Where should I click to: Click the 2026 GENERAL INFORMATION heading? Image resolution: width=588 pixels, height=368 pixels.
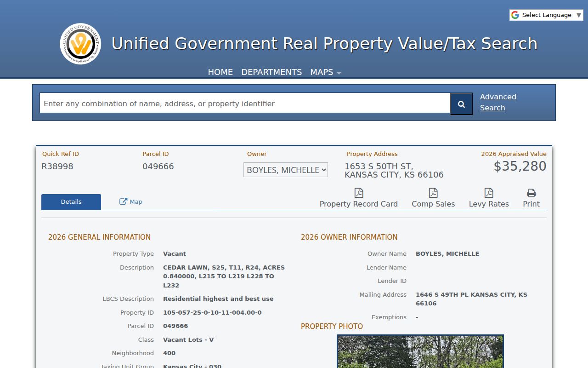coord(99,237)
